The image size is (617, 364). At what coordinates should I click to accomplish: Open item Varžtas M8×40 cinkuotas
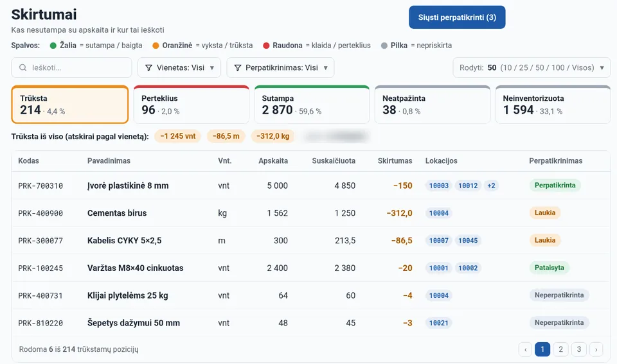136,268
